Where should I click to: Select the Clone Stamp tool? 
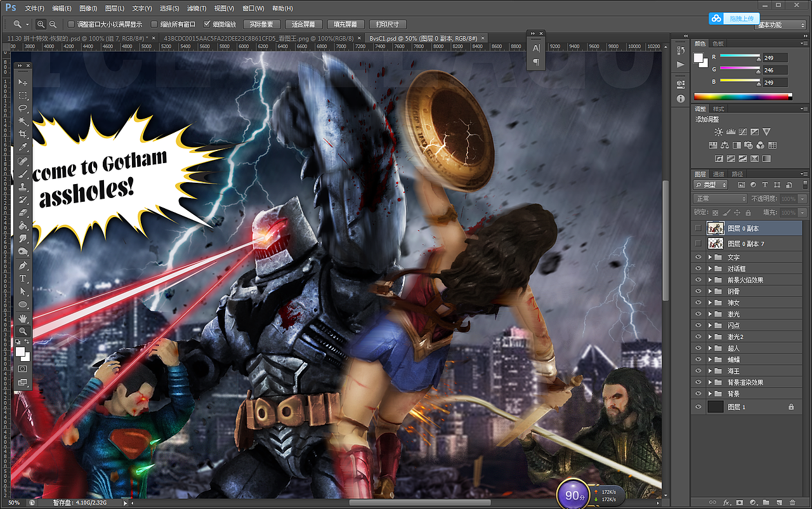23,187
